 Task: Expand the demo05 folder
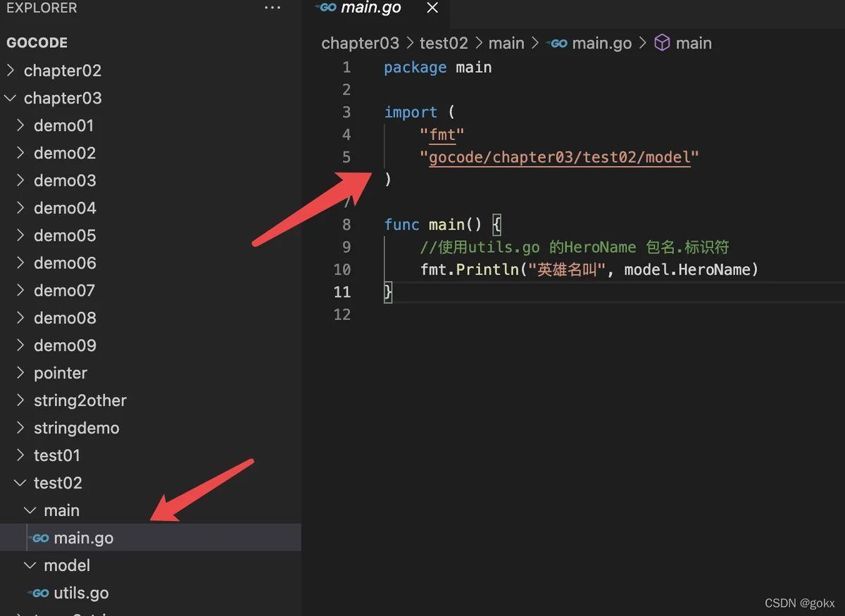(20, 236)
